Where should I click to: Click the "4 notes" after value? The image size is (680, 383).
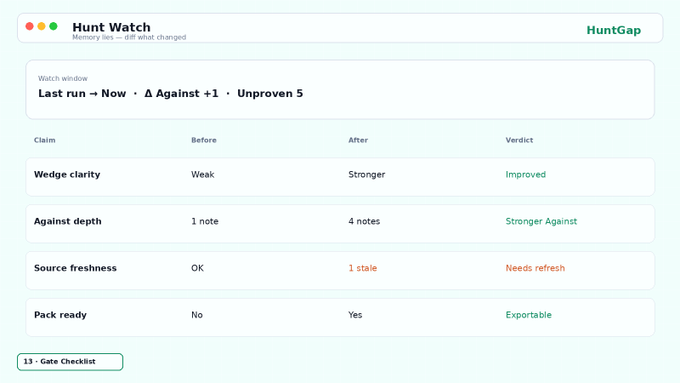click(364, 221)
